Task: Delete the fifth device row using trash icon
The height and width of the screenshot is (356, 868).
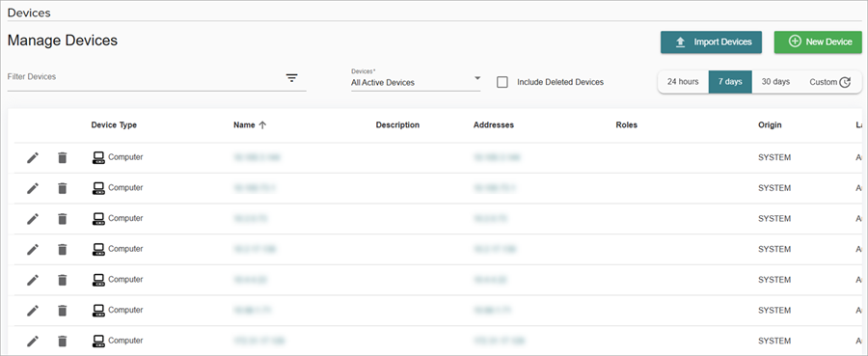Action: click(x=62, y=280)
